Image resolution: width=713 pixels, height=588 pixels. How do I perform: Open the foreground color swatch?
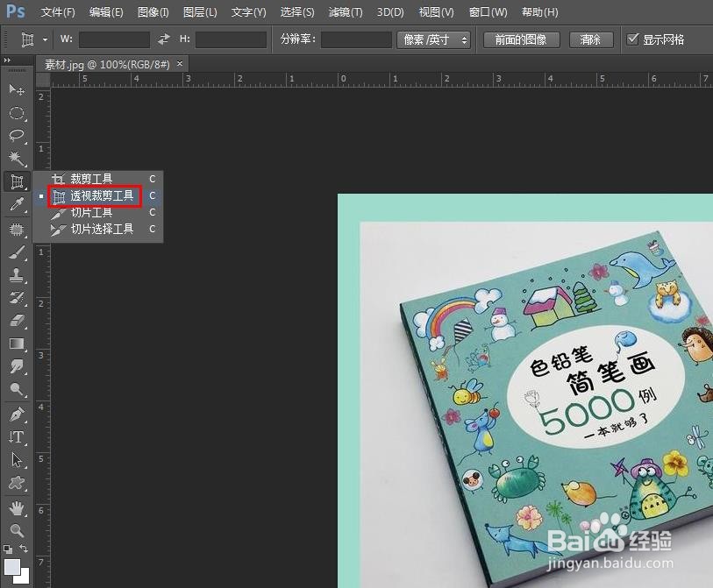point(11,566)
